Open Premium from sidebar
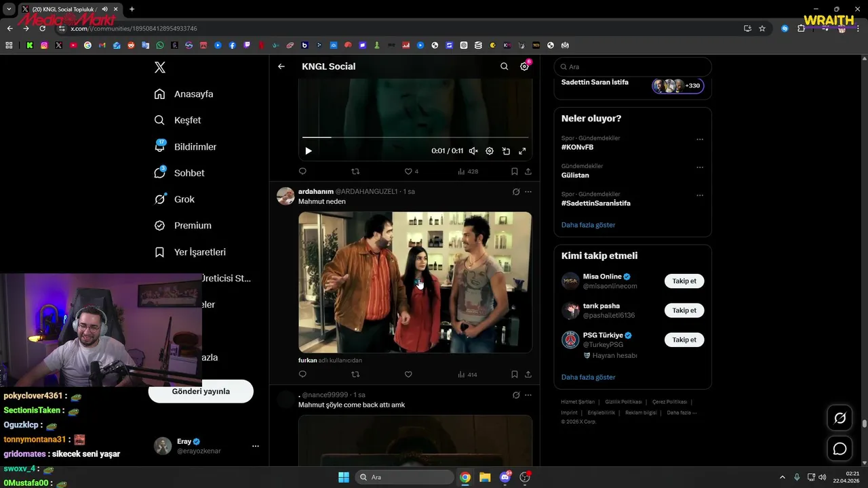Screen dimensions: 868x488 pos(182,226)
